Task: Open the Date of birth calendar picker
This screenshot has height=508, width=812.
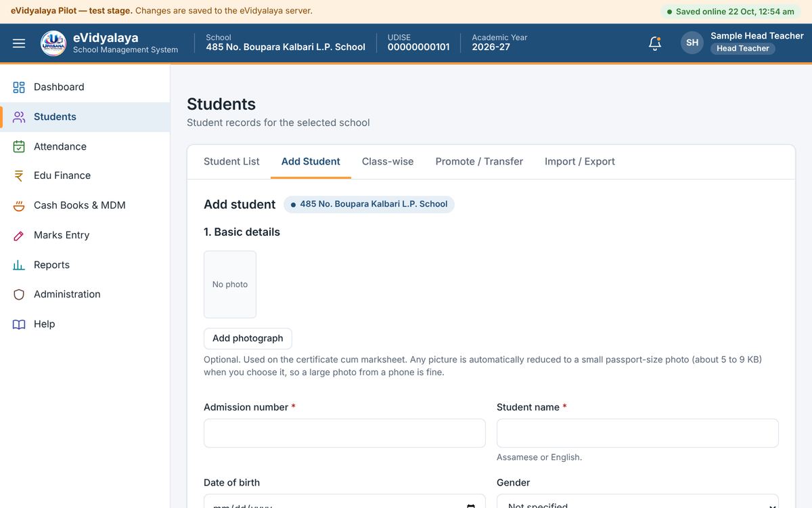Action: tap(471, 506)
